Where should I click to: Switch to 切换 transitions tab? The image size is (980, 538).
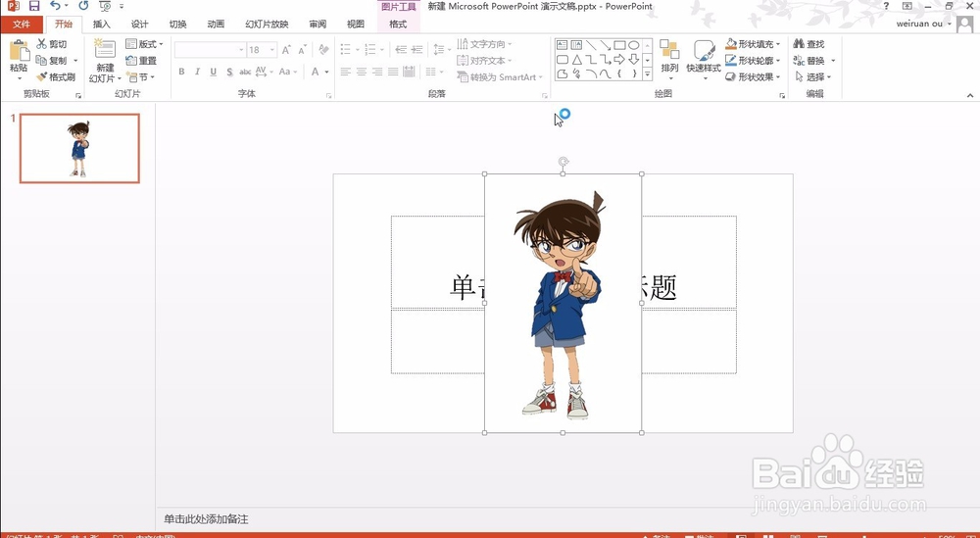(177, 24)
